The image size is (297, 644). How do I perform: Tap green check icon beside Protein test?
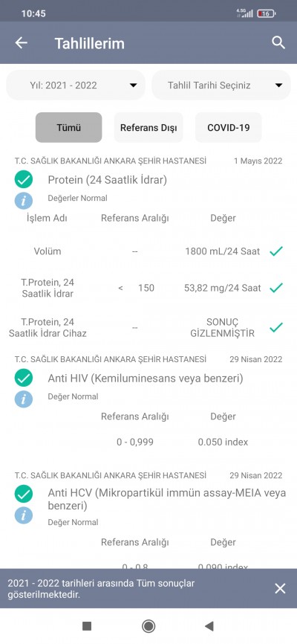click(x=24, y=179)
